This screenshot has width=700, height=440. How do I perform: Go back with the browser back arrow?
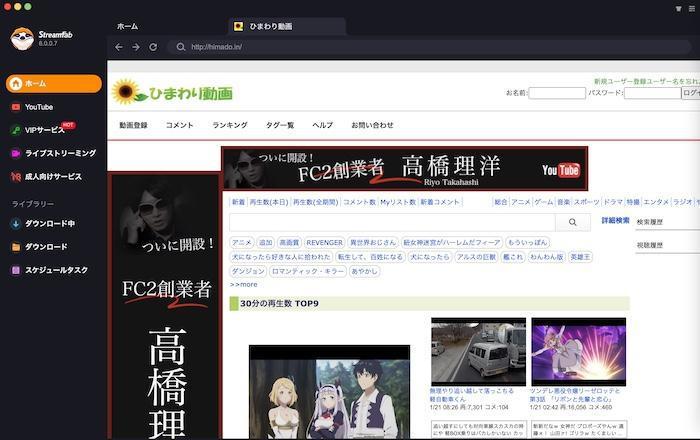tap(119, 47)
